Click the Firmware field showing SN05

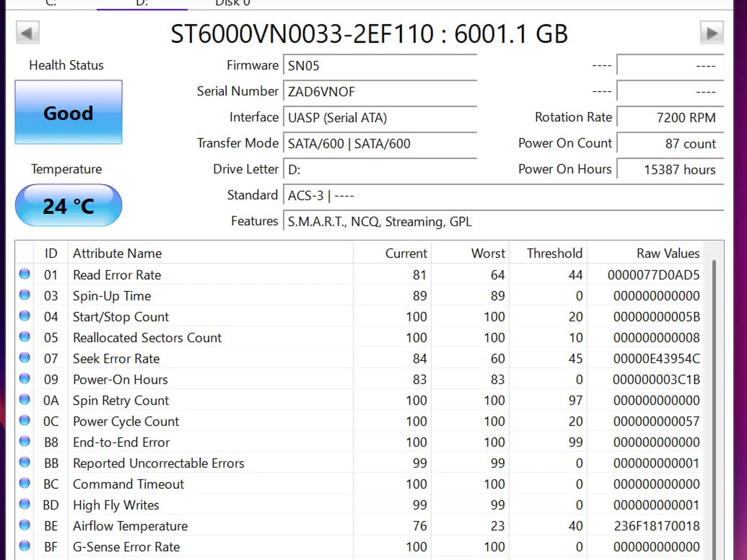(380, 65)
